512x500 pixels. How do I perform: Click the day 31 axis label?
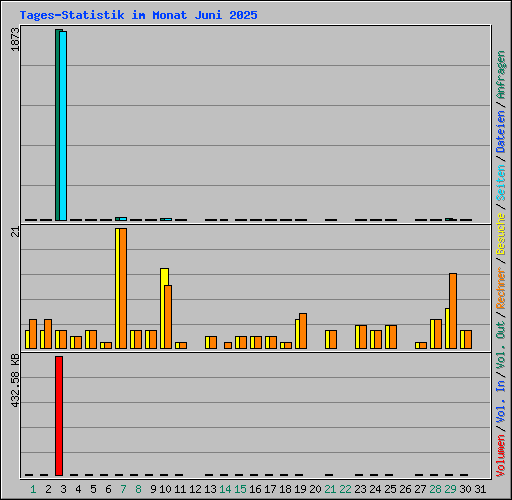pos(480,489)
